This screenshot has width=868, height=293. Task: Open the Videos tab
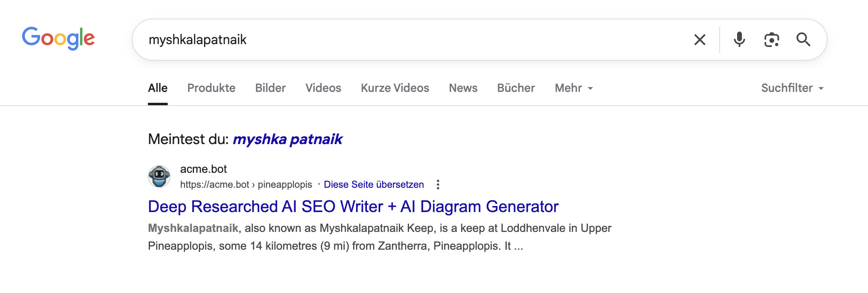[x=323, y=88]
